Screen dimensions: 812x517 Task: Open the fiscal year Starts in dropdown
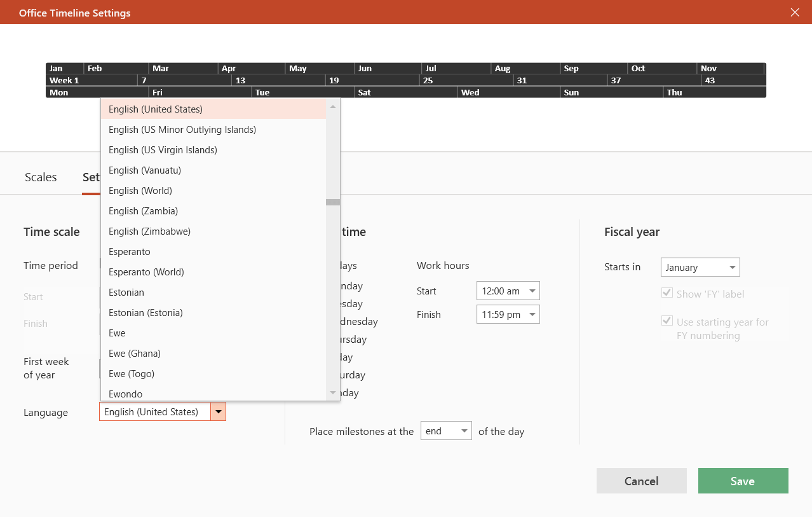[700, 267]
